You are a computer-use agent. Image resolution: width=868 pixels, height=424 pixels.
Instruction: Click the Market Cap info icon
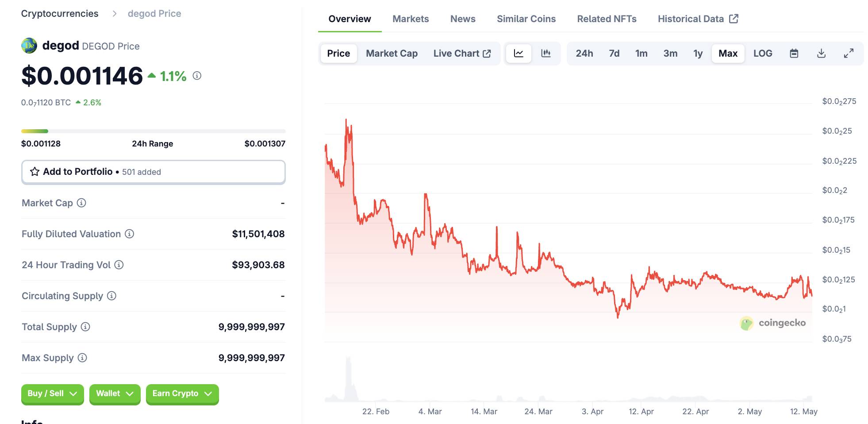point(81,203)
